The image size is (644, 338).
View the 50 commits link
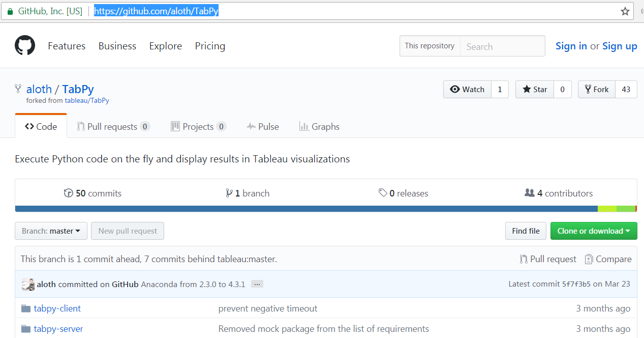click(x=93, y=193)
